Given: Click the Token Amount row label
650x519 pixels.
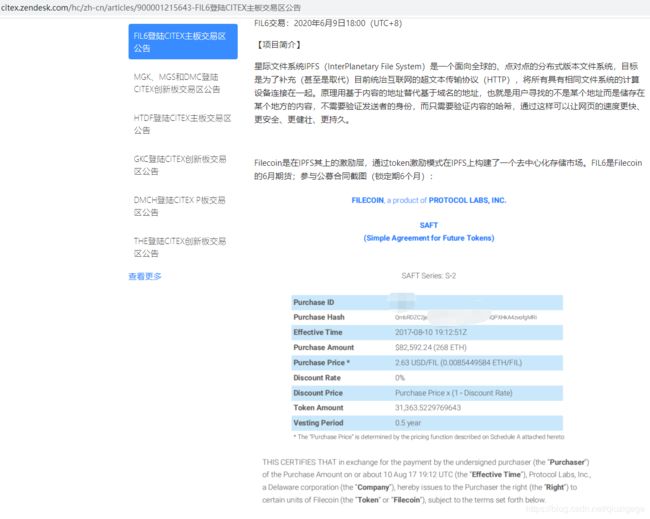Looking at the screenshot, I should (x=318, y=407).
